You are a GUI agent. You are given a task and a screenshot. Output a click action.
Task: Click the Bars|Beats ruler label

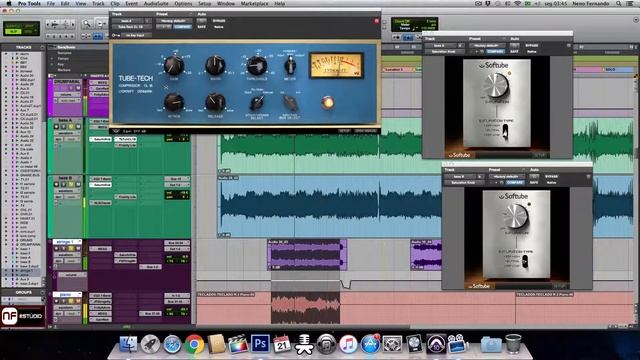tap(66, 47)
